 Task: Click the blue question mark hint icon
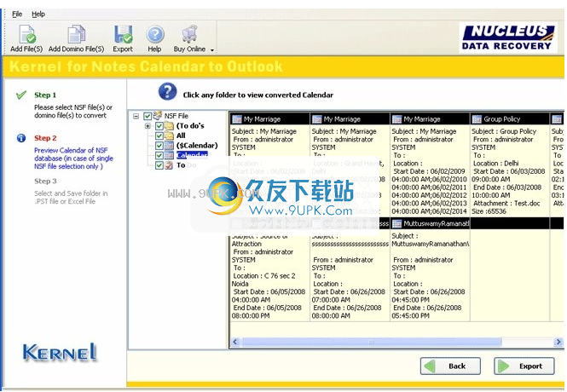(167, 92)
